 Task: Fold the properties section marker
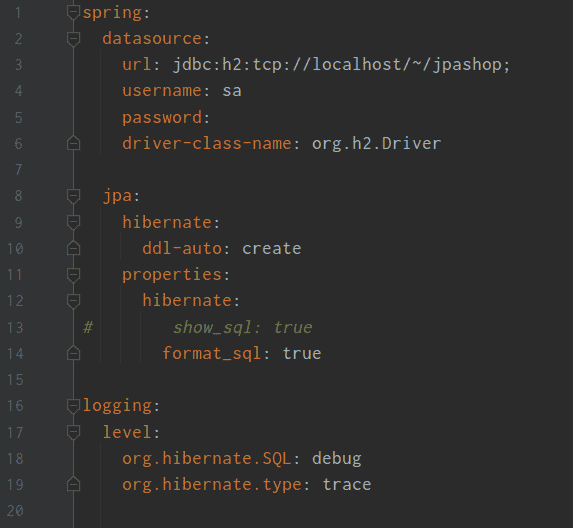73,275
